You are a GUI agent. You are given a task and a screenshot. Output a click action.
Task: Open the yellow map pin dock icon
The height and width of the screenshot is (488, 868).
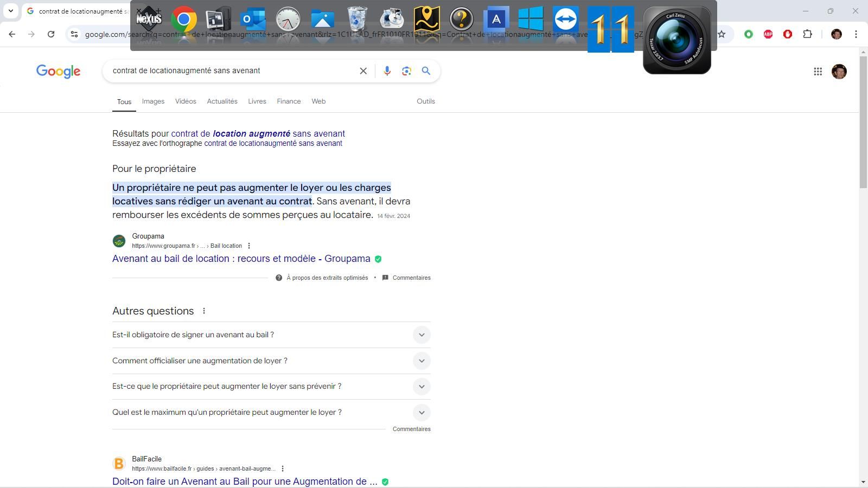pyautogui.click(x=427, y=20)
